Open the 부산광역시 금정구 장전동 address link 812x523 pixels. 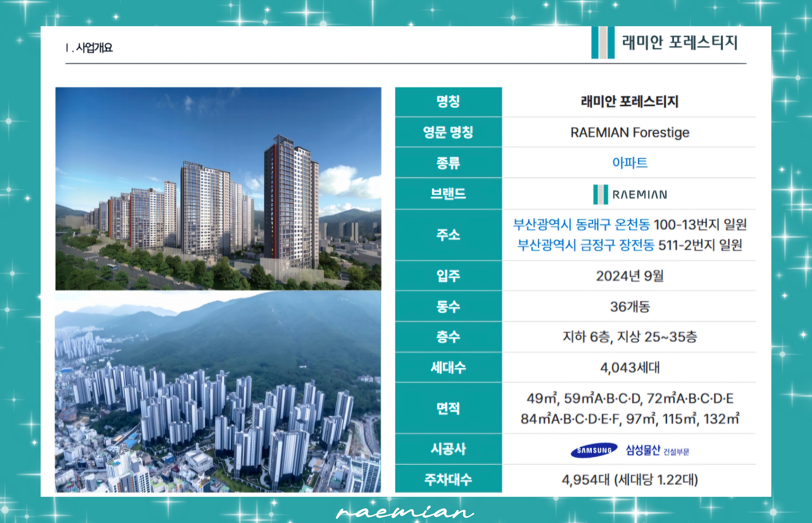pos(586,245)
